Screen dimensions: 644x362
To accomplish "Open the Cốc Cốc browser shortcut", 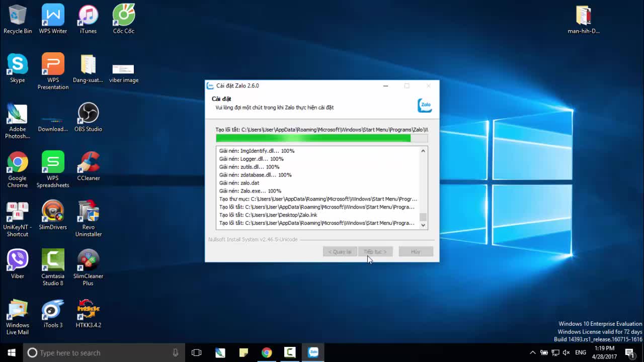I will tap(124, 19).
